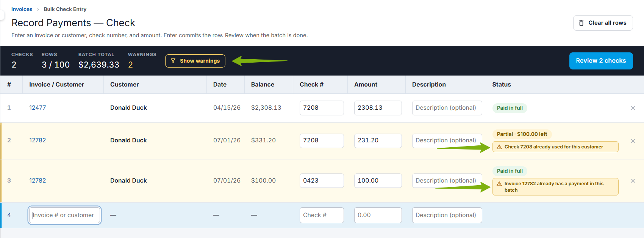Click the Description column header

tap(429, 84)
